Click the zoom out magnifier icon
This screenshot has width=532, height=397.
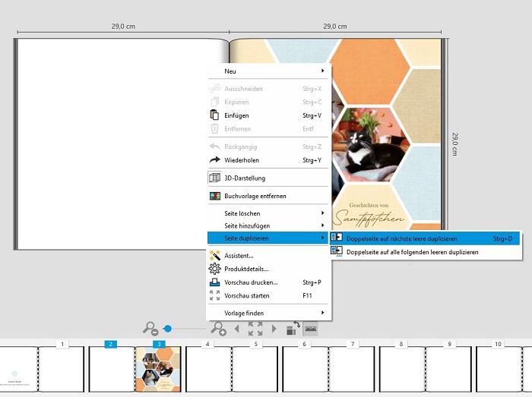tap(150, 329)
